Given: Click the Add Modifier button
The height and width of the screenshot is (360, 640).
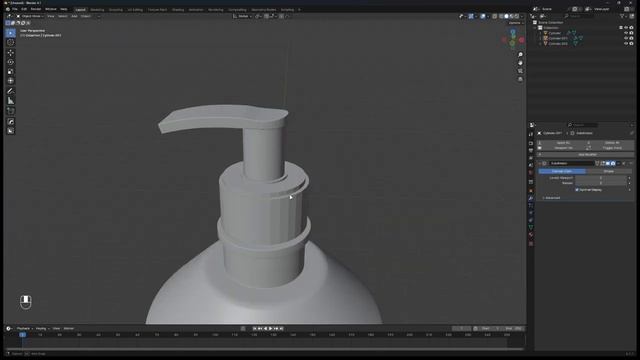Looking at the screenshot, I should [586, 155].
